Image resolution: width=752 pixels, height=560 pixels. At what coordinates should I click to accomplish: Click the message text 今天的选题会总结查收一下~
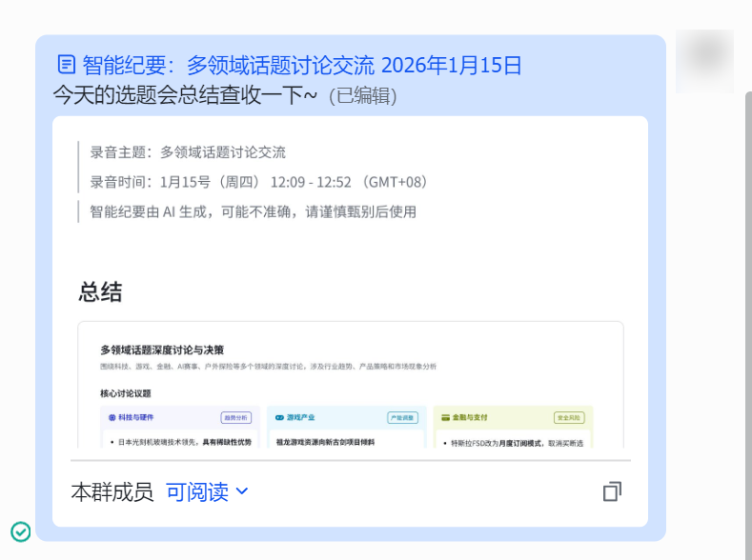point(185,95)
